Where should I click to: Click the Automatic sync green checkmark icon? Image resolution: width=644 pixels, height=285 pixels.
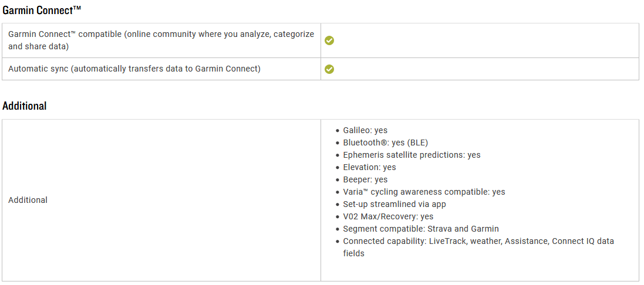tap(329, 69)
